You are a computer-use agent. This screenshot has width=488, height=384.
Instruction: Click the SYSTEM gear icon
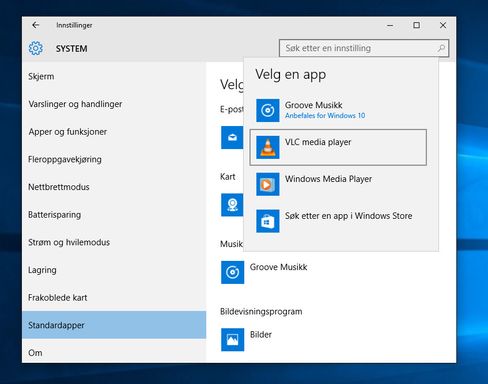tap(36, 48)
